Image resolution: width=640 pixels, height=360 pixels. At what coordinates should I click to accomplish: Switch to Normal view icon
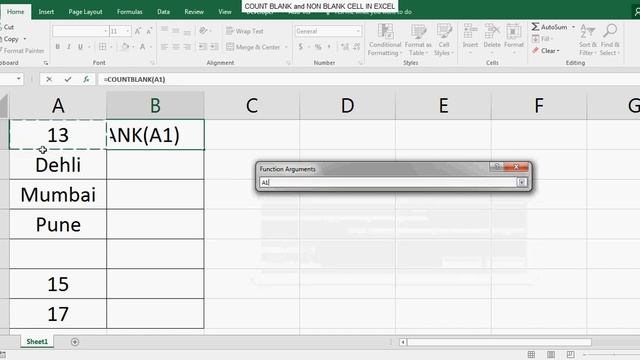tap(531, 354)
